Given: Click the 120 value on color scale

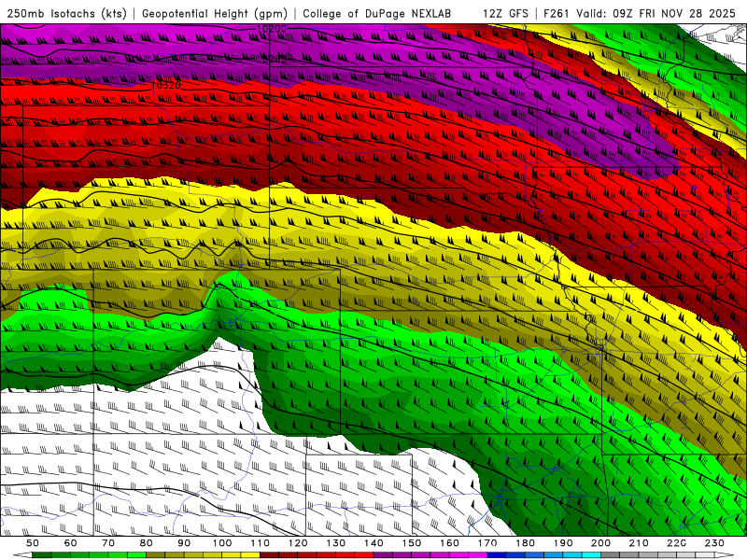Looking at the screenshot, I should coord(298,543).
